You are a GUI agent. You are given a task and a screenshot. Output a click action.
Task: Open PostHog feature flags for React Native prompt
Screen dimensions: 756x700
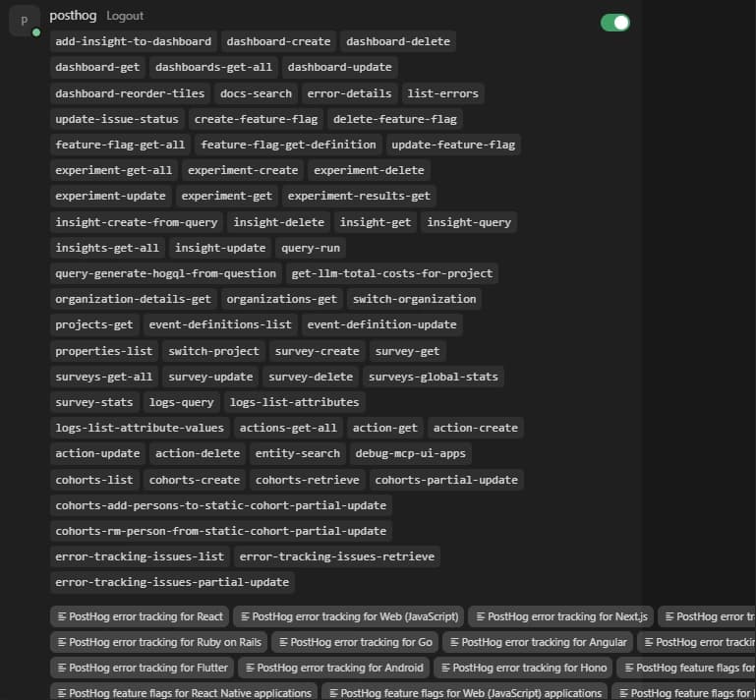point(184,692)
